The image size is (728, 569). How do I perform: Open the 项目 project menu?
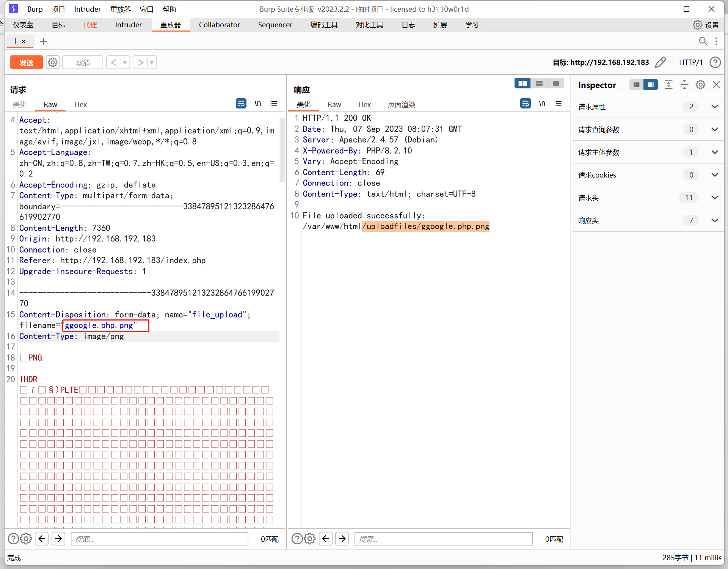[x=58, y=9]
